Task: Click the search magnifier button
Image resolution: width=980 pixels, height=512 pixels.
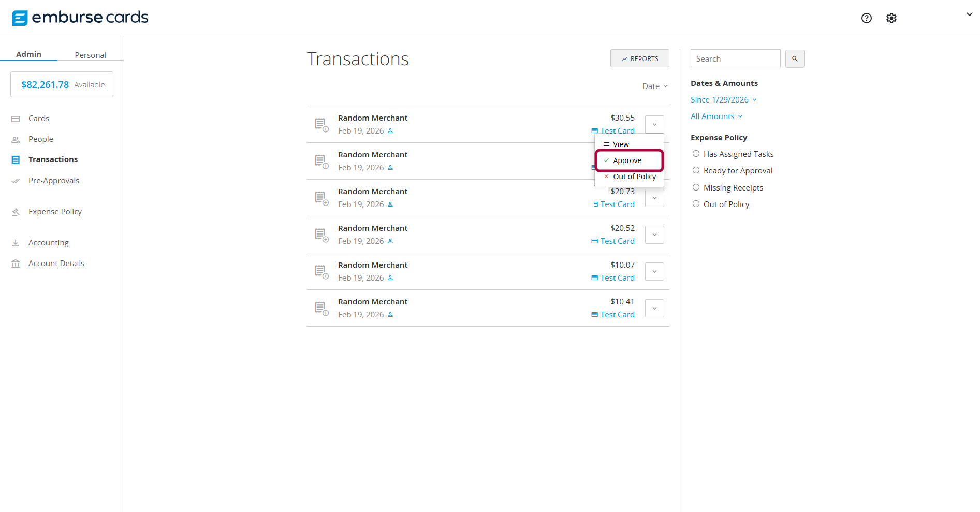Action: tap(794, 59)
